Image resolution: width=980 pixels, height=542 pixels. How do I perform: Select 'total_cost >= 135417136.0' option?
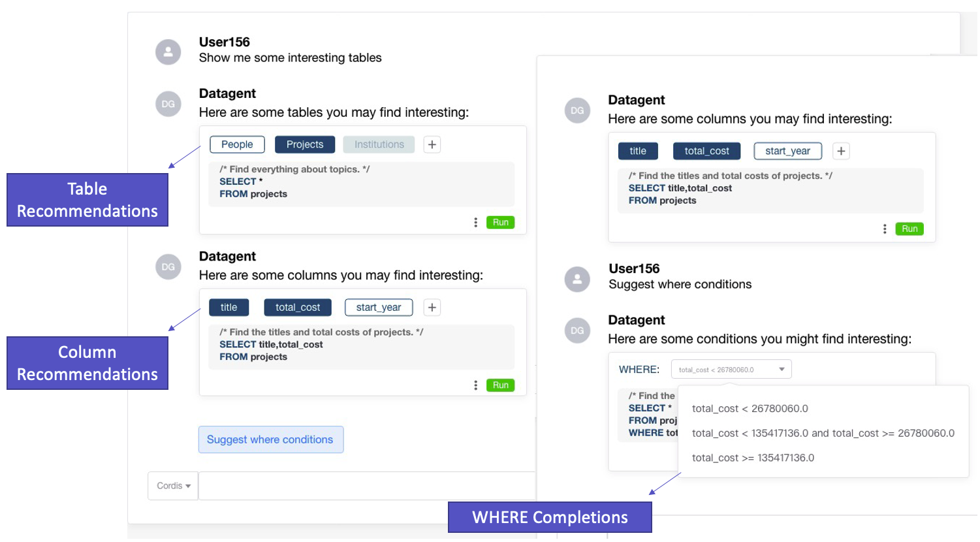coord(753,458)
